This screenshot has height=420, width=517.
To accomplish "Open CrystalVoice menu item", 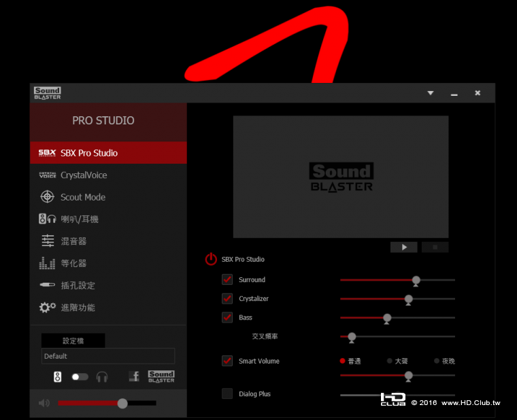I will (108, 175).
